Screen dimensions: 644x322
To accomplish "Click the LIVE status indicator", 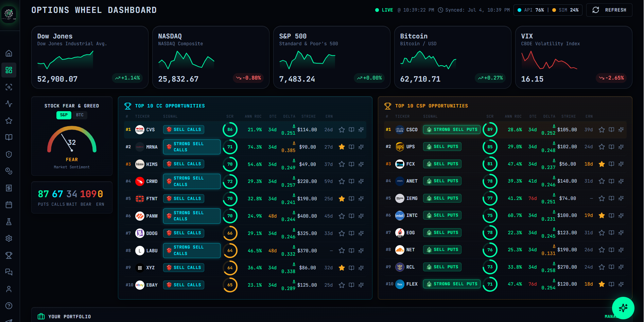I will click(x=384, y=10).
